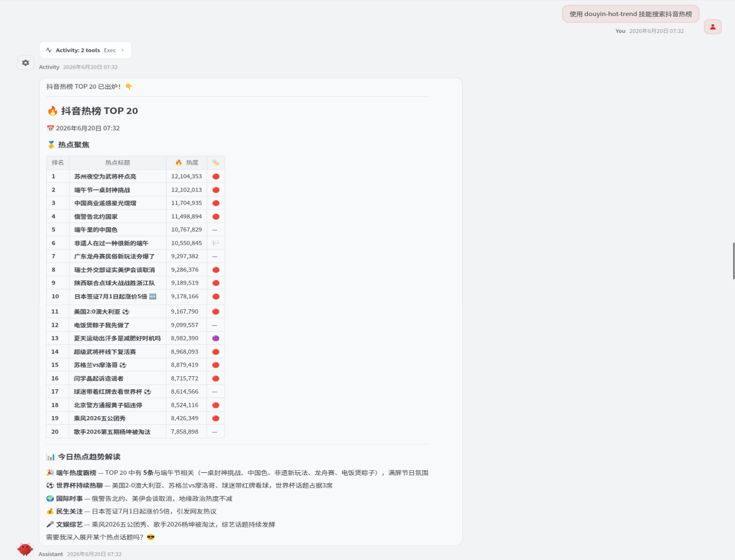Select the title "闫学晶起诉造谣者"
Screen dimensions: 735x560
(98, 379)
